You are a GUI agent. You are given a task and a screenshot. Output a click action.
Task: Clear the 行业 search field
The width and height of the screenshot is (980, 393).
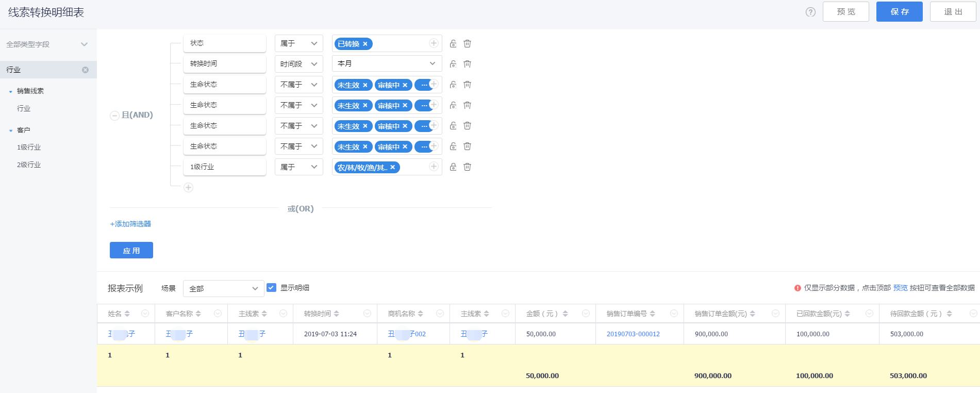pyautogui.click(x=85, y=70)
